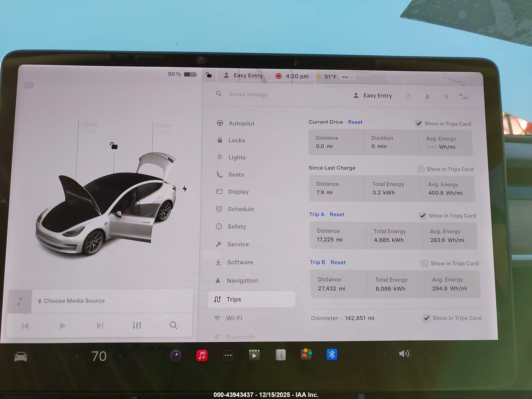The width and height of the screenshot is (532, 399).
Task: Tap Open Frunk label
Action: [x=89, y=128]
